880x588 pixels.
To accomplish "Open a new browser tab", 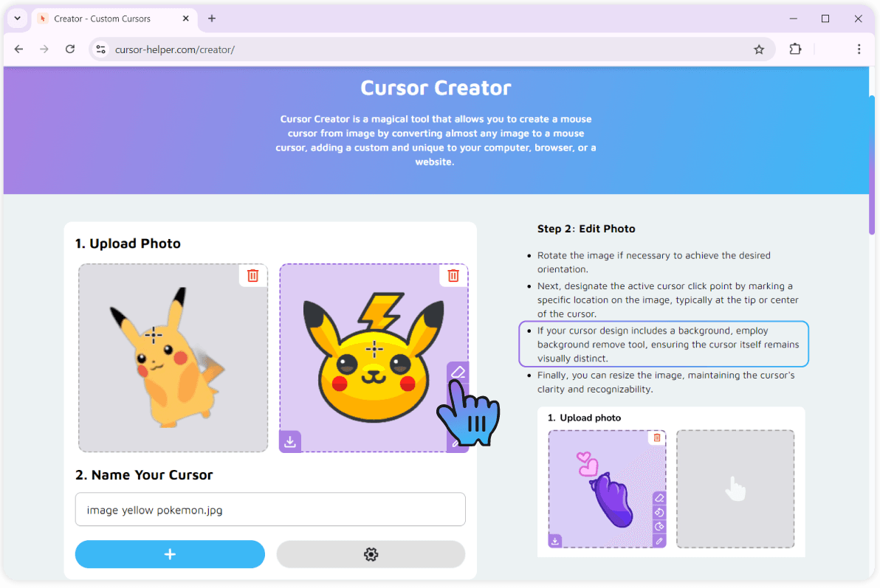I will (x=212, y=18).
